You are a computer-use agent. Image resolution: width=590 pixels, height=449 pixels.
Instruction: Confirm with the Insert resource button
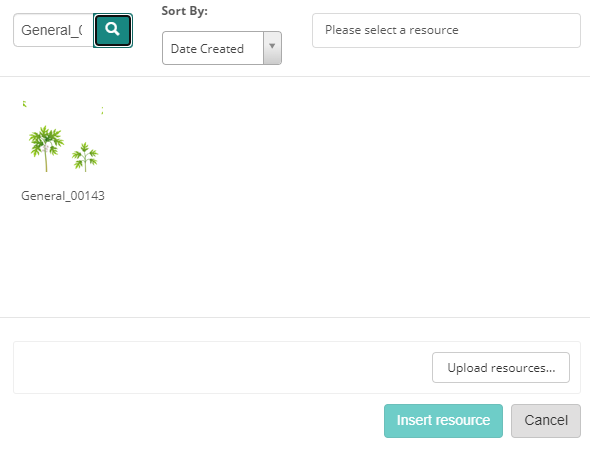443,421
